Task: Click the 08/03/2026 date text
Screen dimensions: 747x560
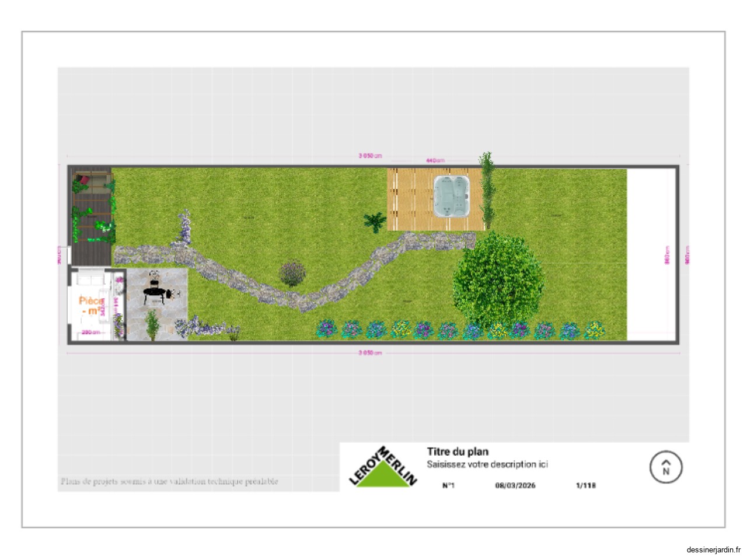Action: [x=515, y=485]
